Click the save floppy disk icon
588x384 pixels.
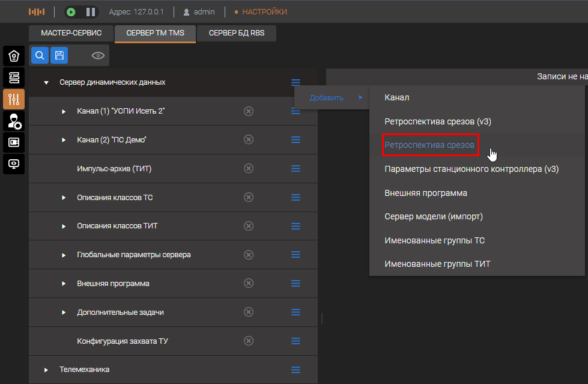59,55
